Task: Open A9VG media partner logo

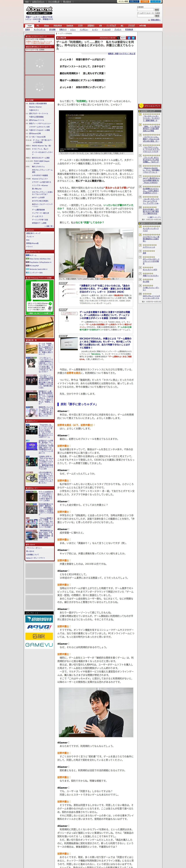Action: point(39,627)
